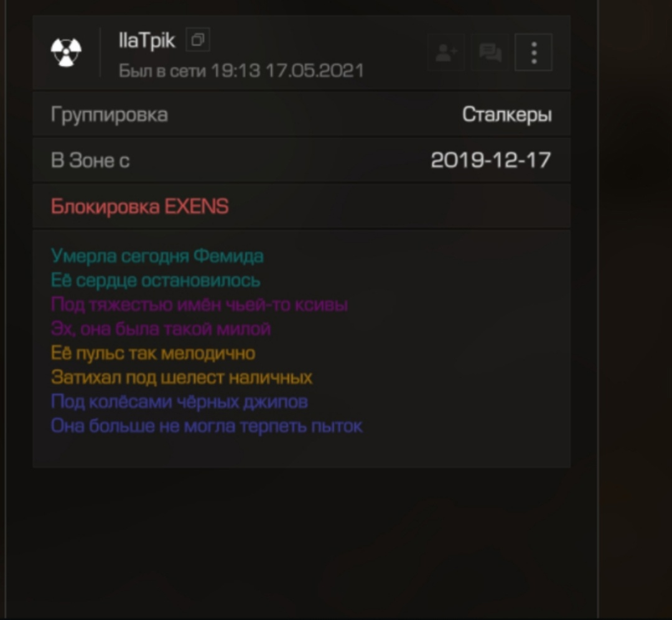Click the line Эх, она была такой милой
672x620 pixels.
[161, 328]
